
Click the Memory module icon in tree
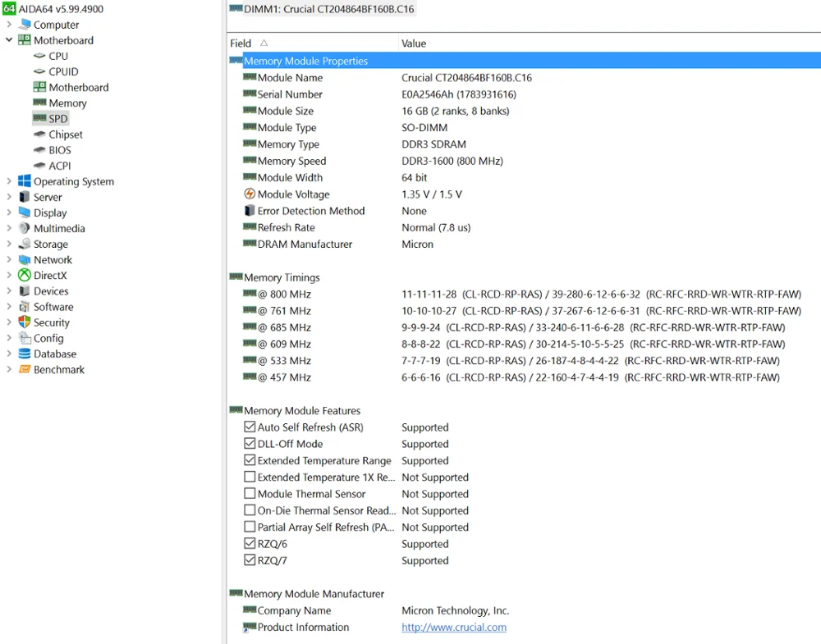[x=39, y=102]
